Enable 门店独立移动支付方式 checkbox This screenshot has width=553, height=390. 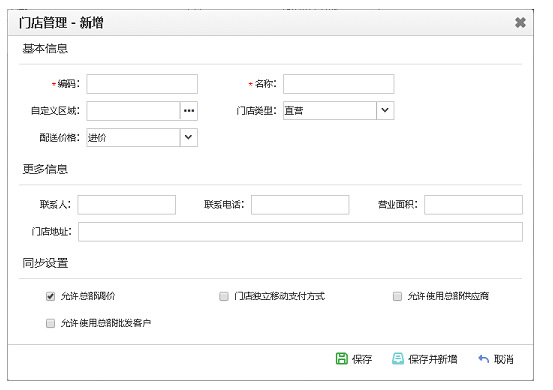point(224,296)
